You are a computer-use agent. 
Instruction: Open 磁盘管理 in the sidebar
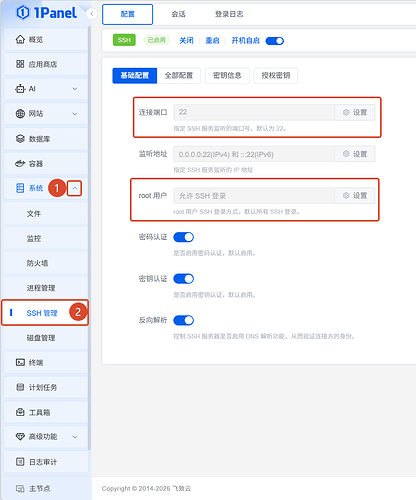point(46,338)
